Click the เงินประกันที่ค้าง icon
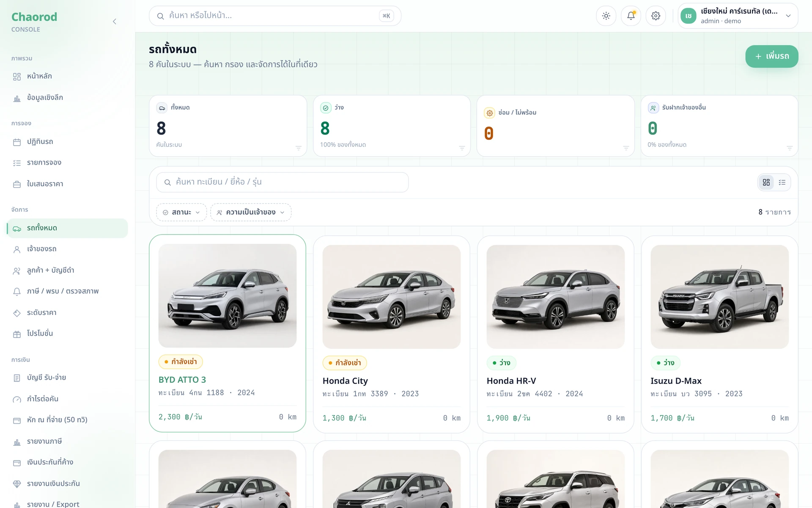This screenshot has width=812, height=508. [x=17, y=463]
